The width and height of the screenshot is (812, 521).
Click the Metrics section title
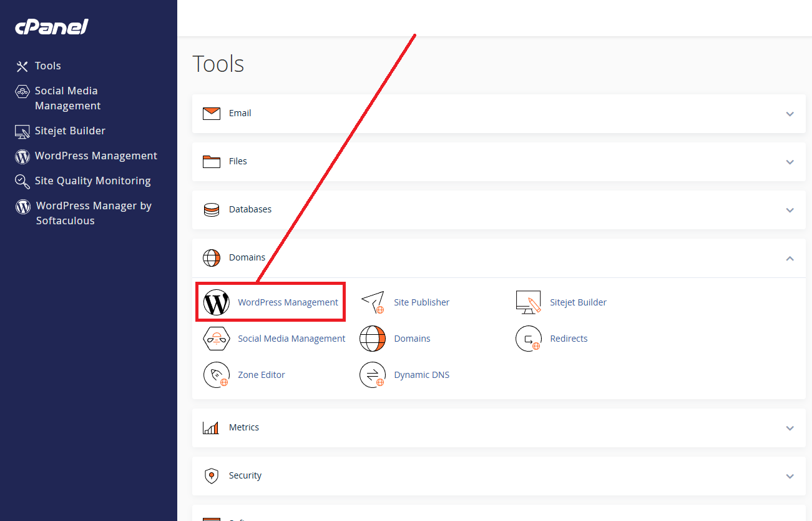point(244,428)
